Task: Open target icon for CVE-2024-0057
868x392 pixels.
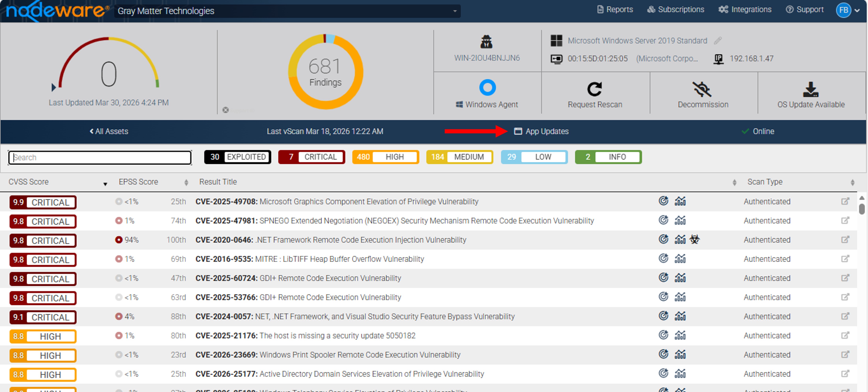Action: pyautogui.click(x=663, y=316)
